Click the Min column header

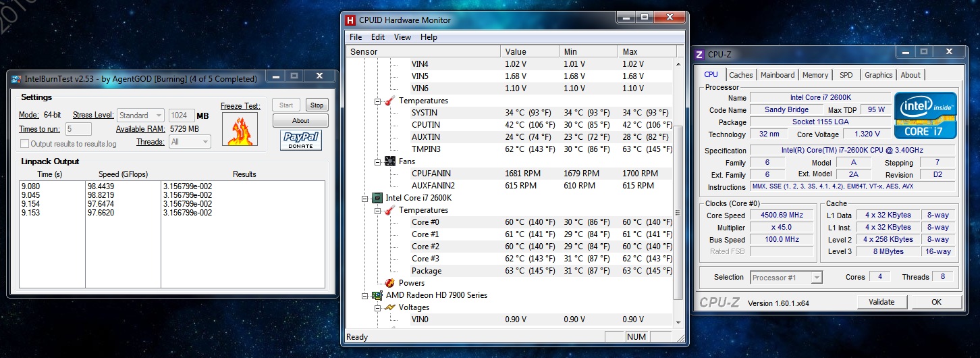click(589, 51)
